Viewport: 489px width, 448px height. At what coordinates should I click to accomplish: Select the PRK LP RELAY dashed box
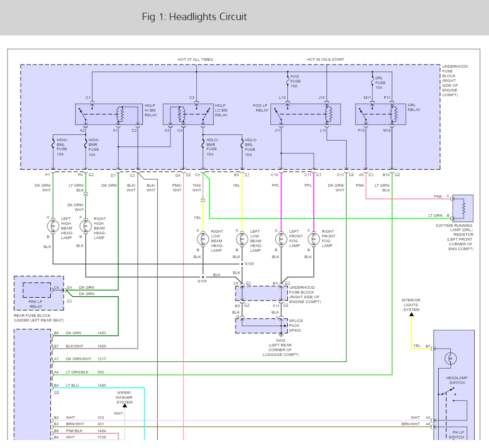pos(37,290)
